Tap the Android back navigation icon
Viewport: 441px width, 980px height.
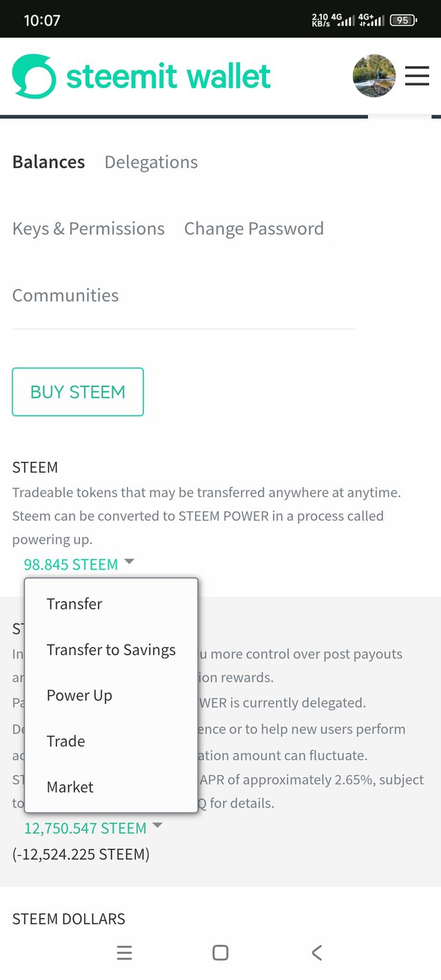click(316, 952)
